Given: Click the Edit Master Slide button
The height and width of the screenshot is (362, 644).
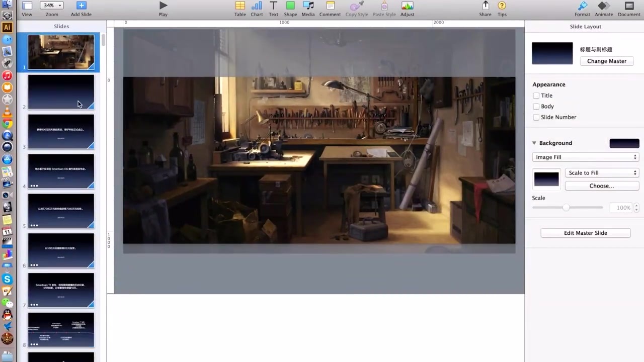Looking at the screenshot, I should [586, 233].
